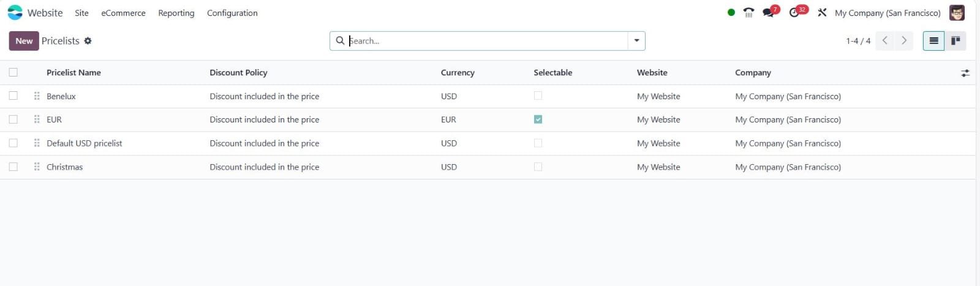
Task: Grab the Christmas row drag handle
Action: pos(37,167)
